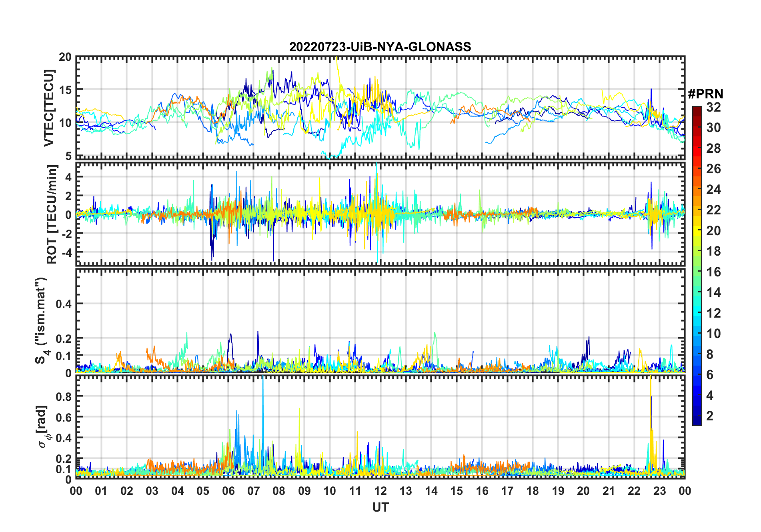This screenshot has height=532, width=761.
Task: Click the plot title 20220723-UiB-NYA-GLONASS
Action: tap(380, 47)
